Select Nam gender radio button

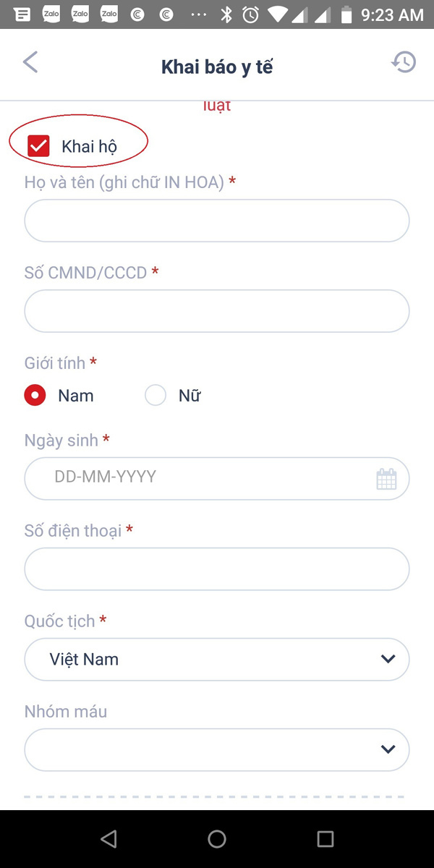[35, 396]
